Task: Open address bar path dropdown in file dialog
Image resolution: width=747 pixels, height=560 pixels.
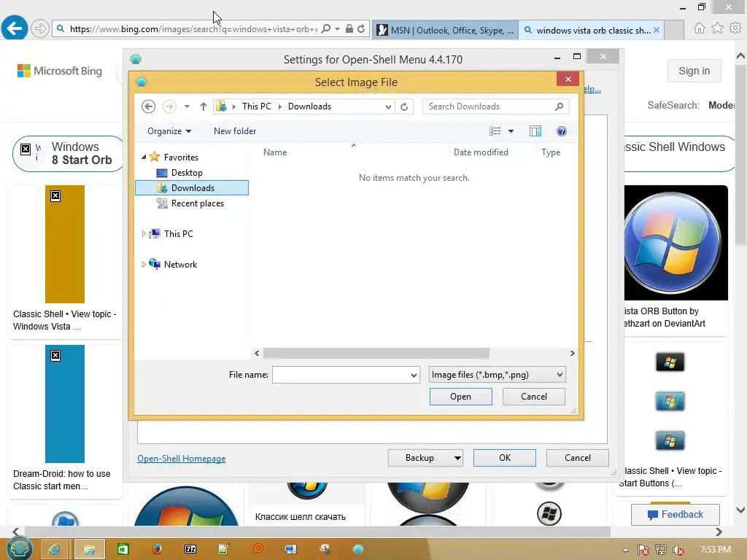Action: 388,106
